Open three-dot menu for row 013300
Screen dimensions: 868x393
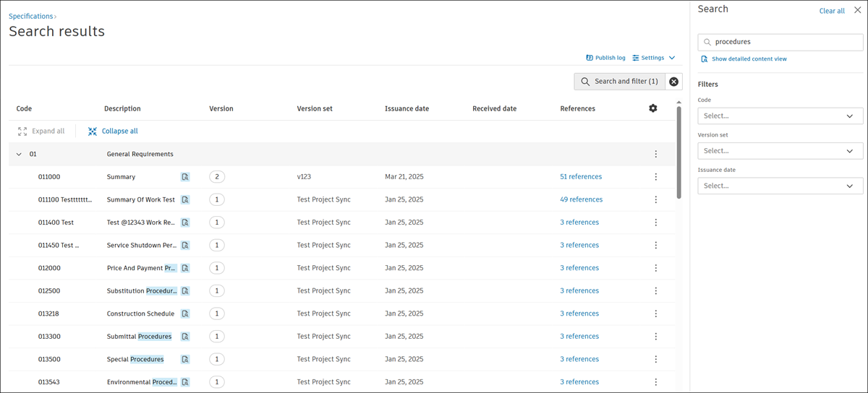click(x=656, y=337)
